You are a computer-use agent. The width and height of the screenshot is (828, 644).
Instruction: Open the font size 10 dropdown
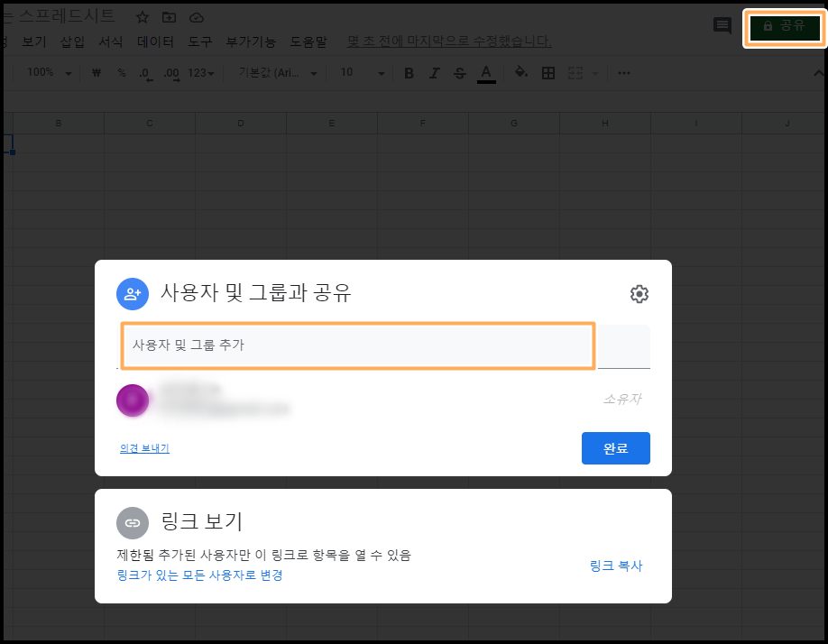click(x=363, y=73)
